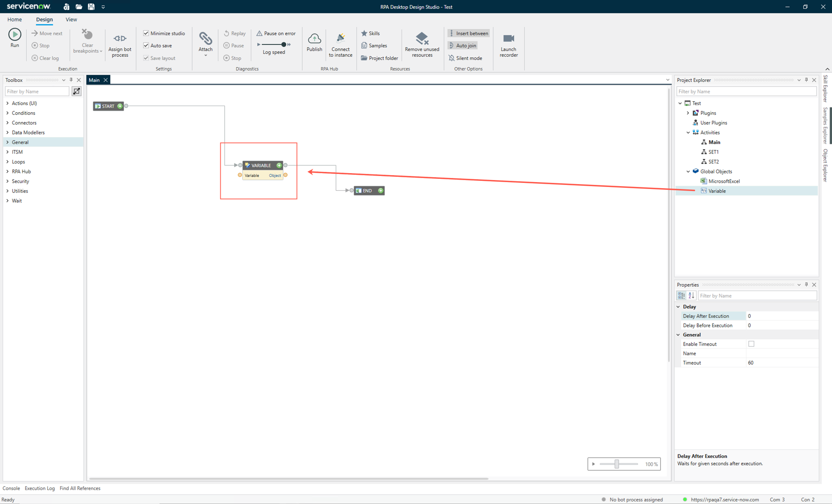Viewport: 832px width, 504px height.
Task: Switch to the View ribbon tab
Action: point(71,20)
